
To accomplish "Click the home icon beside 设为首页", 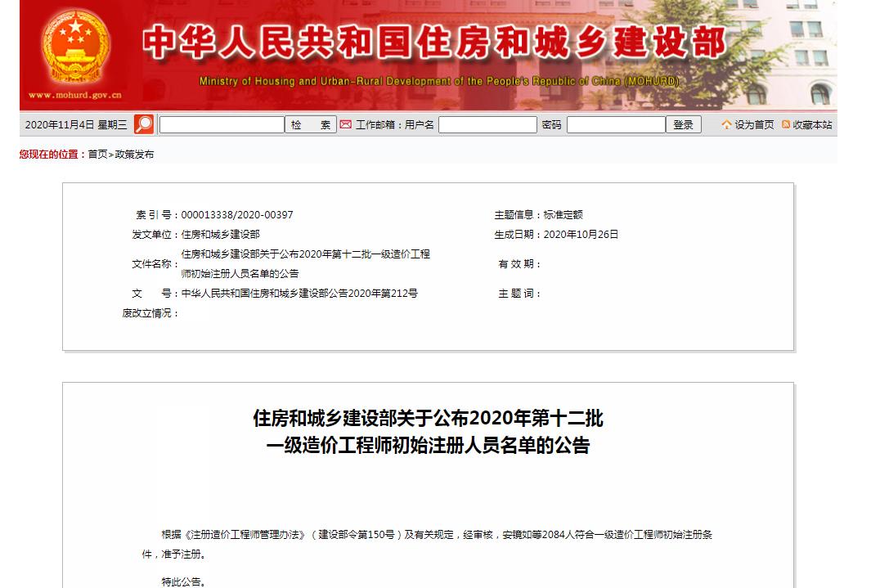I will tap(726, 124).
